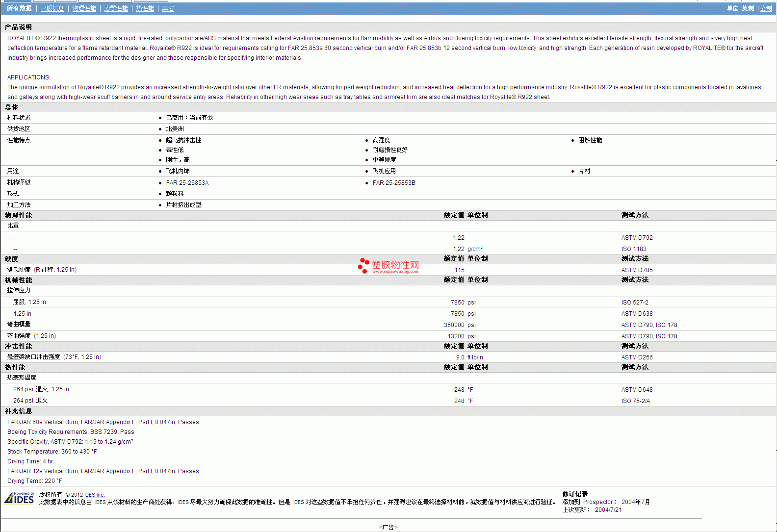Image resolution: width=777 pixels, height=532 pixels.
Task: Select the 超高抗冲击性 feature item
Action: [x=183, y=140]
